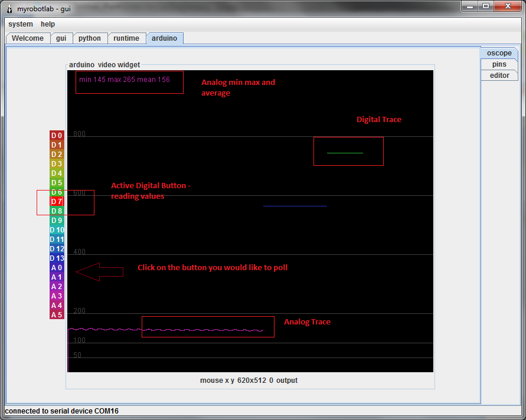This screenshot has width=526, height=420.
Task: Stop polling the active D 7 pin
Action: click(x=57, y=202)
